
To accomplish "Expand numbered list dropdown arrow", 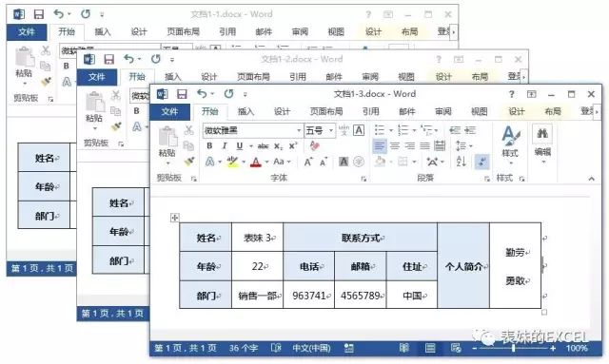I will [x=414, y=130].
